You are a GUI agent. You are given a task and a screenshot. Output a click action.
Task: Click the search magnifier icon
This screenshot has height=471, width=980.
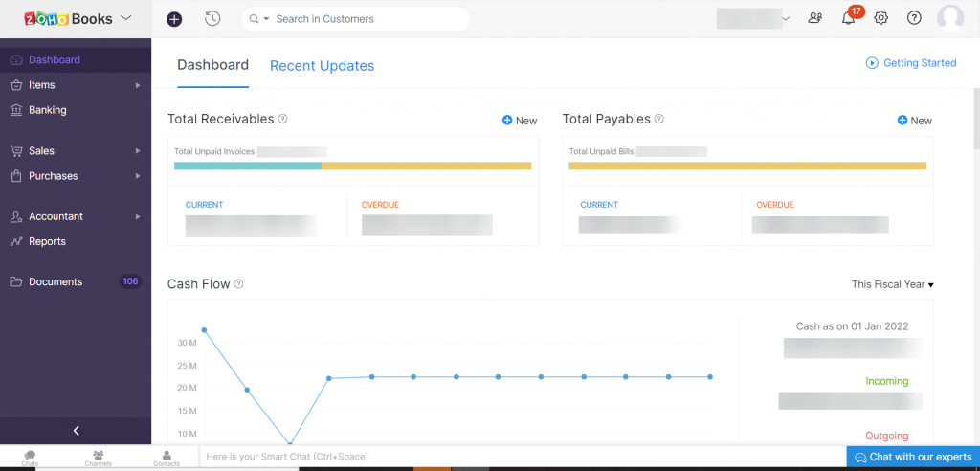tap(254, 19)
